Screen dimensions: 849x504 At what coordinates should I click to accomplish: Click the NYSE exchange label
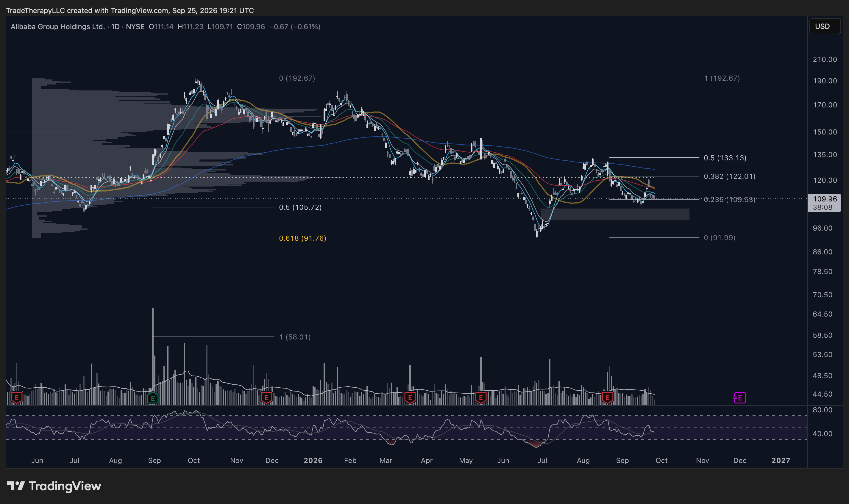pyautogui.click(x=135, y=26)
